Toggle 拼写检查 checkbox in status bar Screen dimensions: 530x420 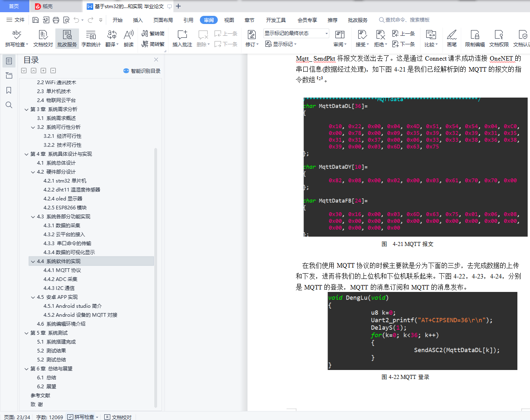(70, 417)
